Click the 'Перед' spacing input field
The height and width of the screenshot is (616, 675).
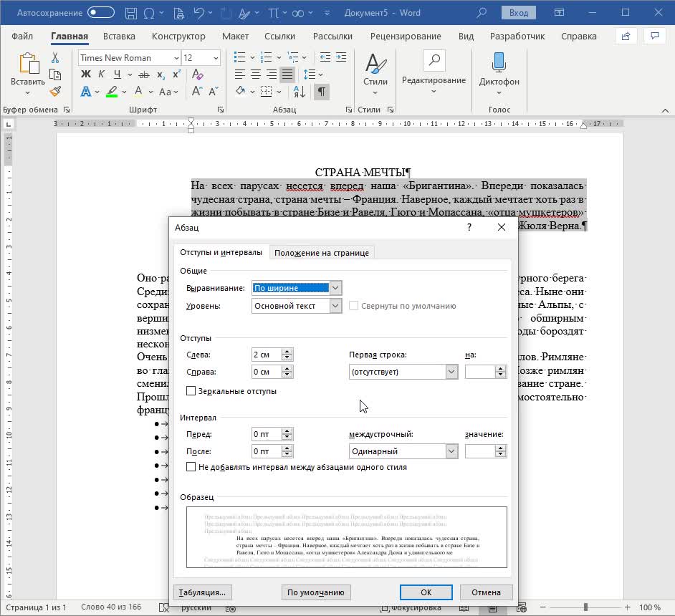click(x=267, y=434)
